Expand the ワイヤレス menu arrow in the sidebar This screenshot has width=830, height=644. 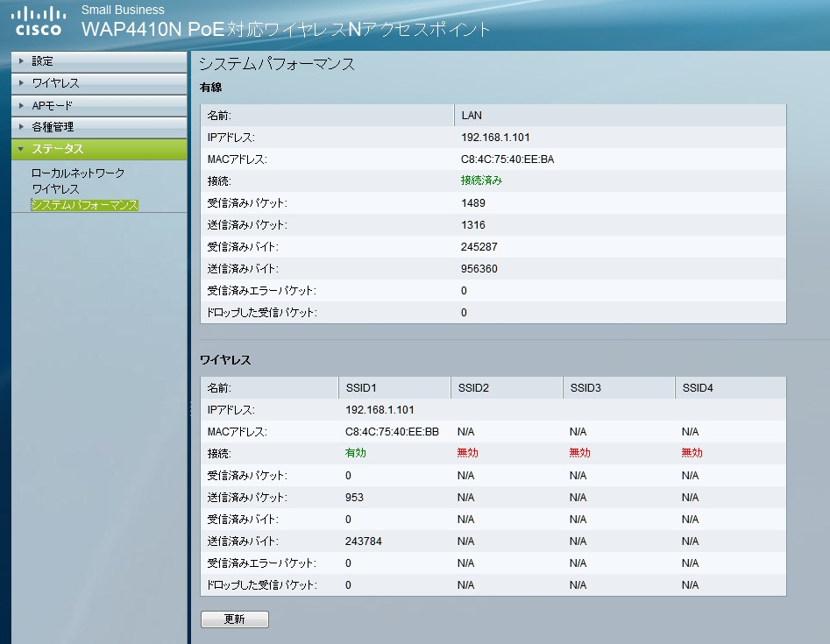(x=21, y=83)
